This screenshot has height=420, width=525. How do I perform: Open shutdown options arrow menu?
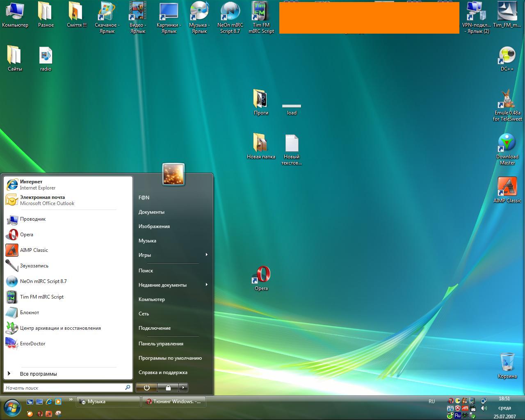(x=183, y=387)
